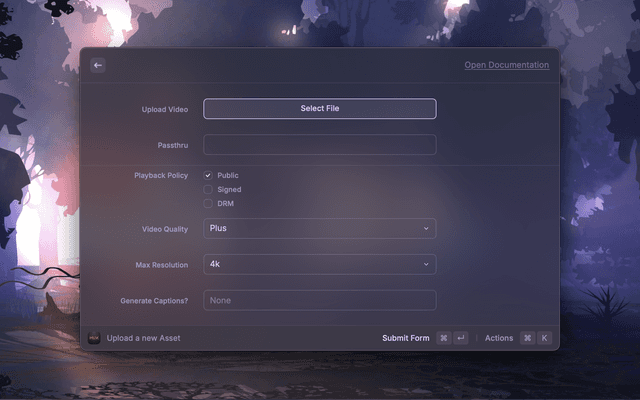Open the Video Quality dropdown showing Plus
Image resolution: width=640 pixels, height=400 pixels.
pyautogui.click(x=319, y=229)
